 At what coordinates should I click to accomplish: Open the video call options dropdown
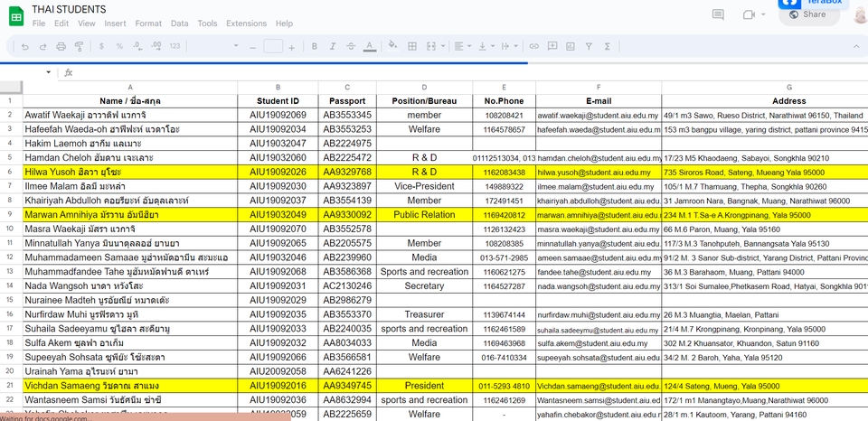[765, 14]
